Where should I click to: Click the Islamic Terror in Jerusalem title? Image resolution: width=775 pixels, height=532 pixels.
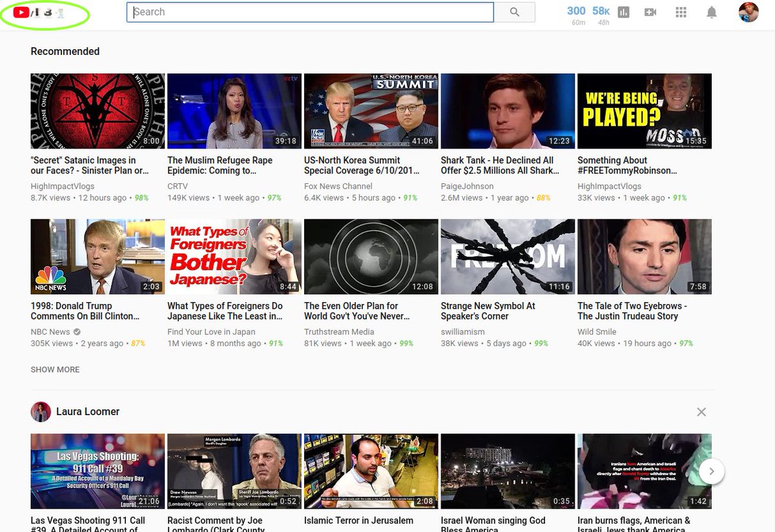(358, 520)
